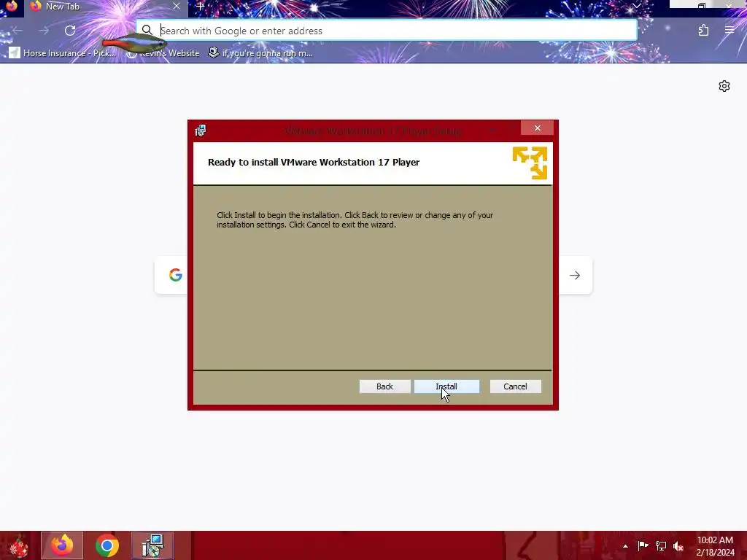Screen dimensions: 747x560
Task: Open Horse Insurance bookmark
Action: click(x=63, y=52)
